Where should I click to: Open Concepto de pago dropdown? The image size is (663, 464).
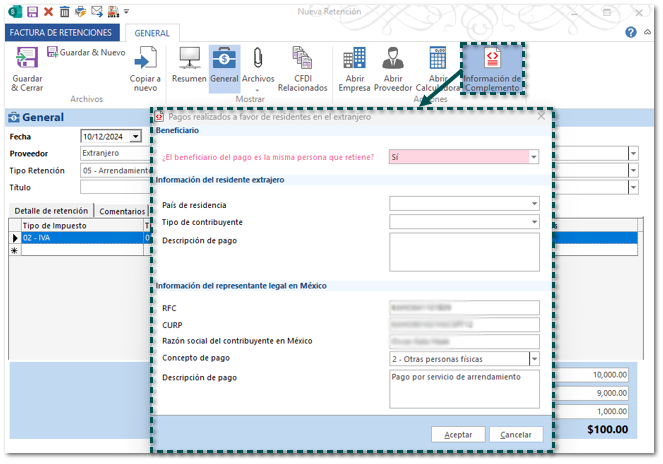[x=534, y=359]
